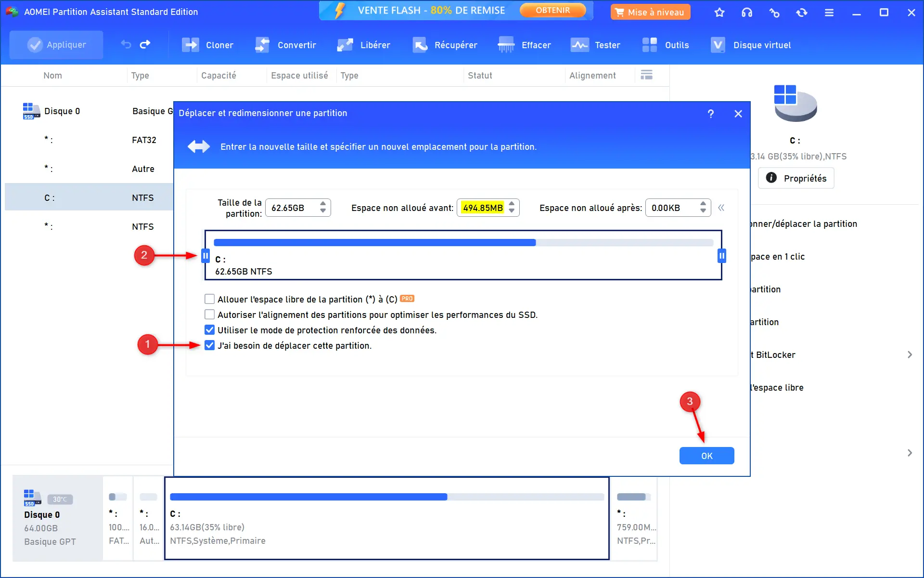924x578 pixels.
Task: Click the refresh icon in title bar
Action: tap(802, 13)
